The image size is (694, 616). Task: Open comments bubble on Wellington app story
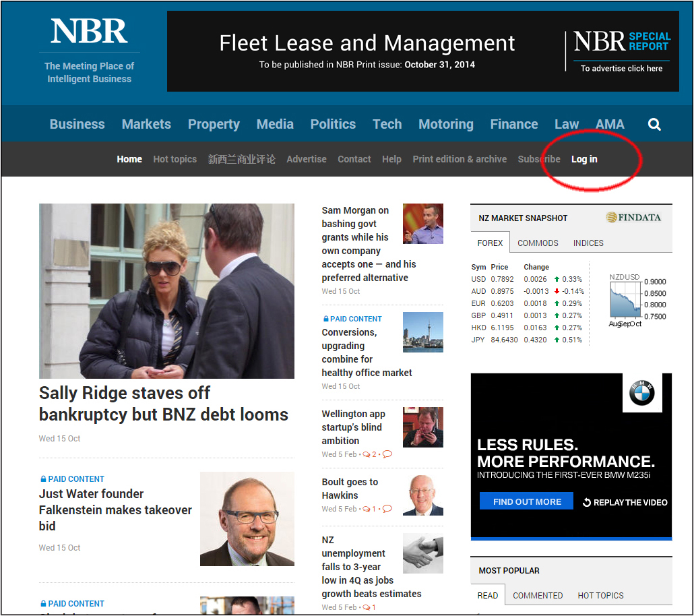(387, 454)
